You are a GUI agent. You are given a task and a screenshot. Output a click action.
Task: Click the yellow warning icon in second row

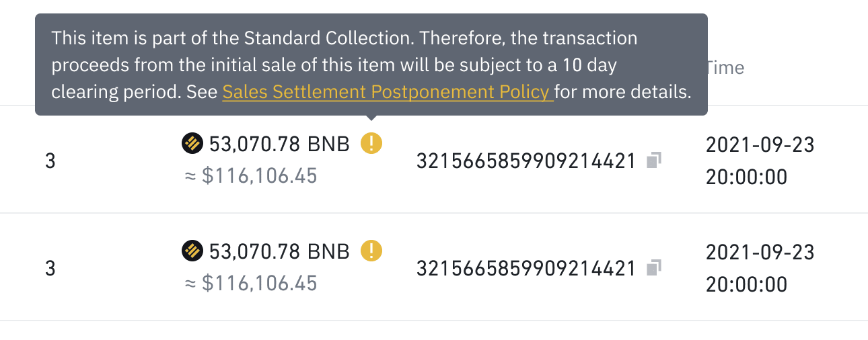tap(371, 251)
